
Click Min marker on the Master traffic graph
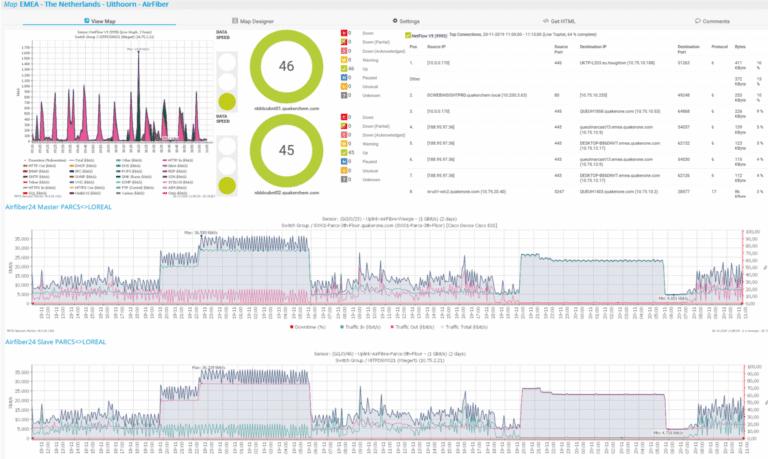pos(673,297)
